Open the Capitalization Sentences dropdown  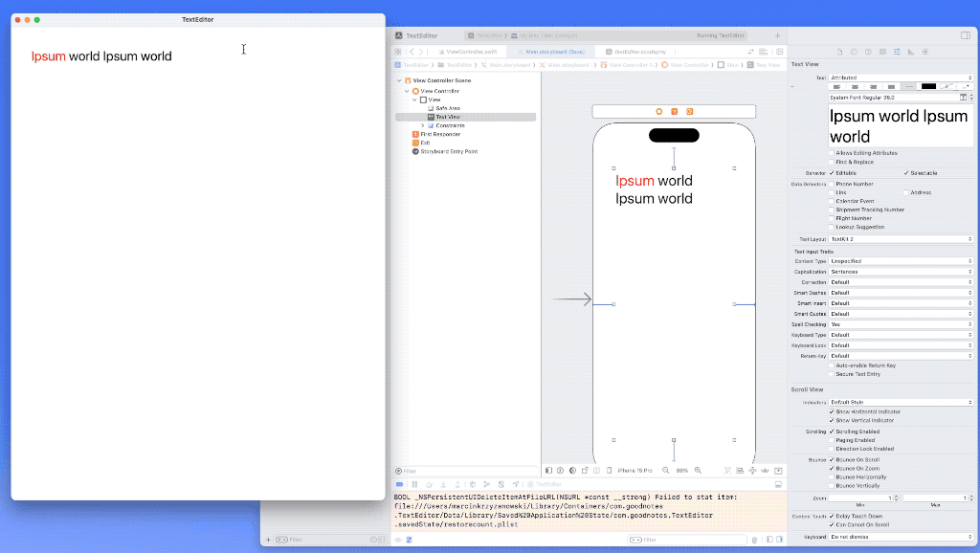point(902,272)
